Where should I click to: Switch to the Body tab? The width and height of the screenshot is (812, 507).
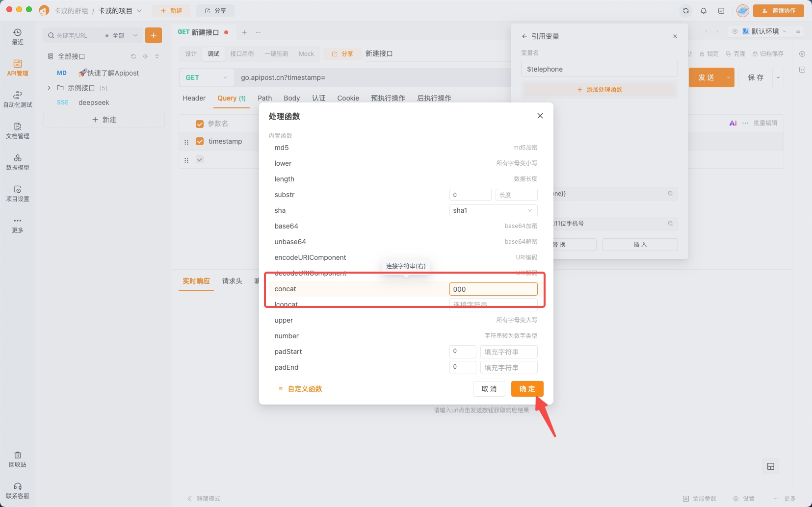[292, 98]
